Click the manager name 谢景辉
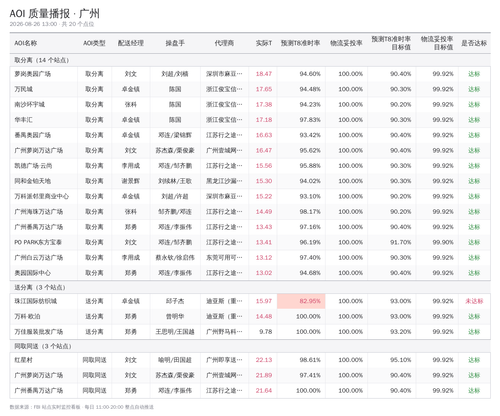 tap(131, 181)
